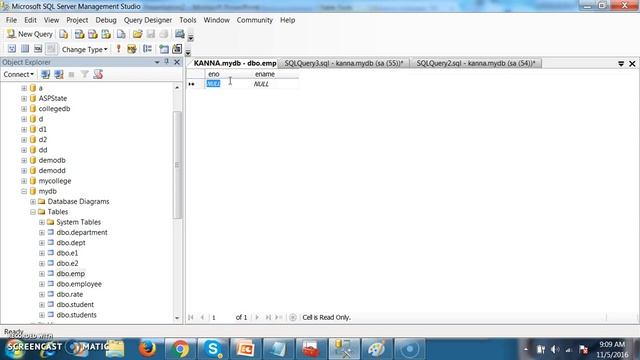Open Object Explorer window position dropdown arrow
Viewport: 640px width, 360px height.
(157, 62)
